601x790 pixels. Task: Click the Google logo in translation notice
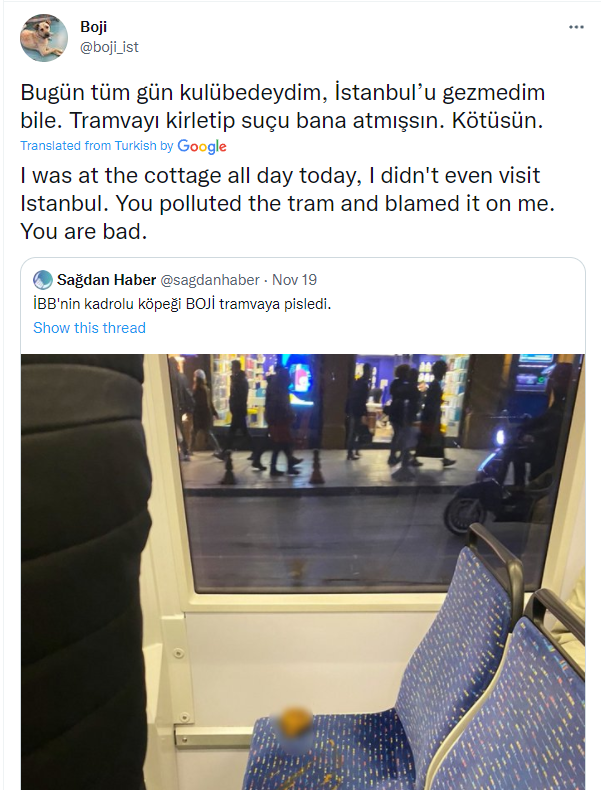click(x=202, y=146)
